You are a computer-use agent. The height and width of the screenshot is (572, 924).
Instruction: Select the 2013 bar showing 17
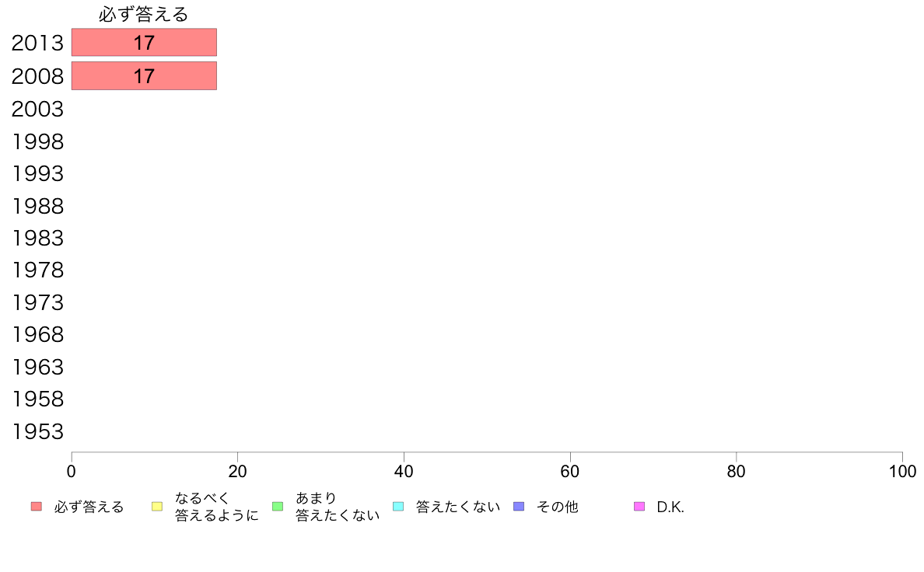coord(145,43)
